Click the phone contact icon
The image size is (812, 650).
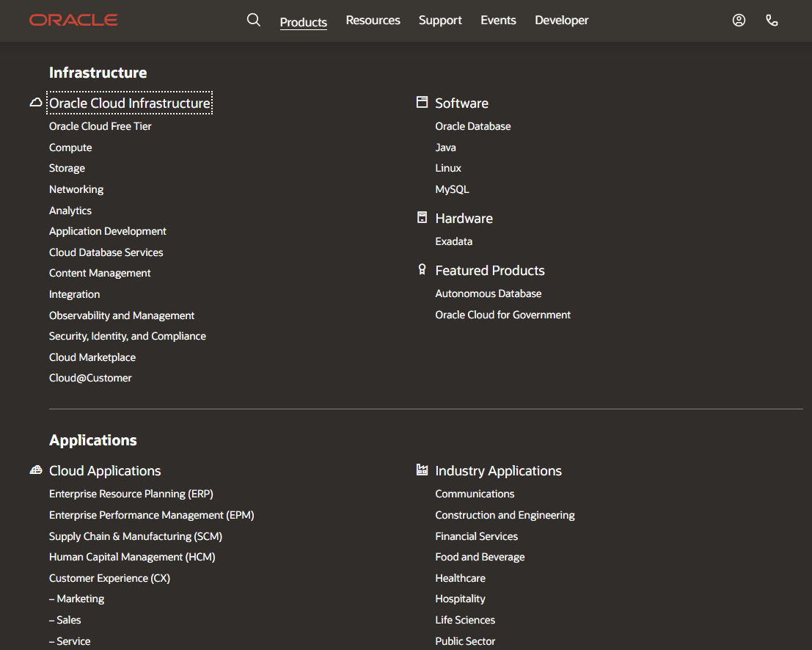(x=772, y=21)
